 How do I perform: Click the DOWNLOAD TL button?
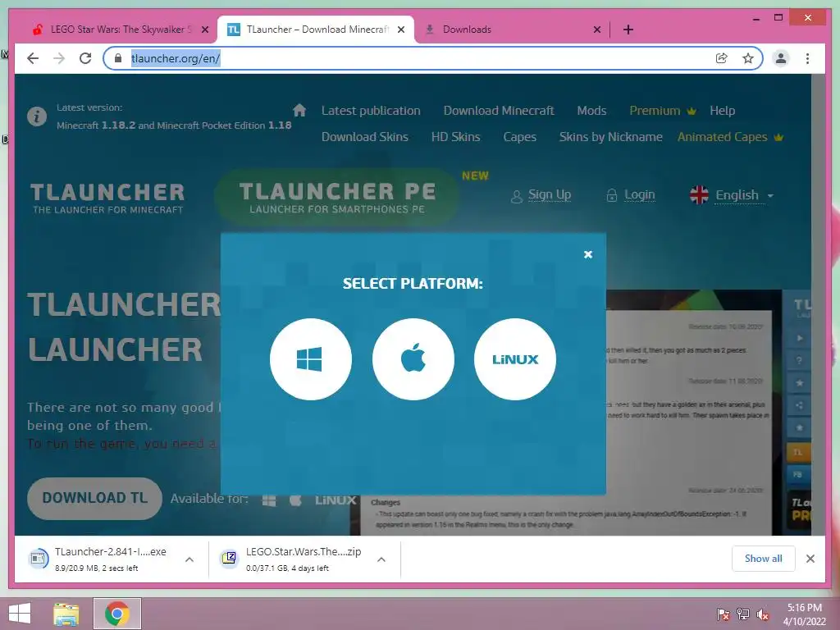pyautogui.click(x=95, y=498)
